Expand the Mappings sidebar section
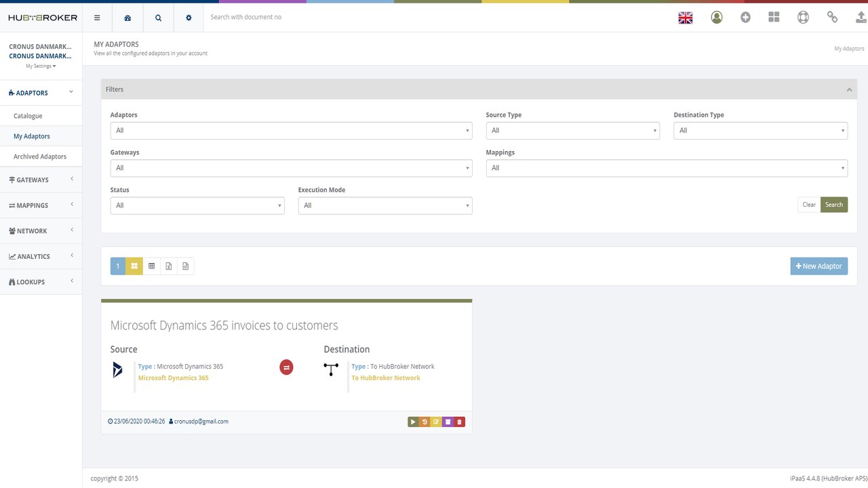The height and width of the screenshot is (488, 868). tap(41, 205)
